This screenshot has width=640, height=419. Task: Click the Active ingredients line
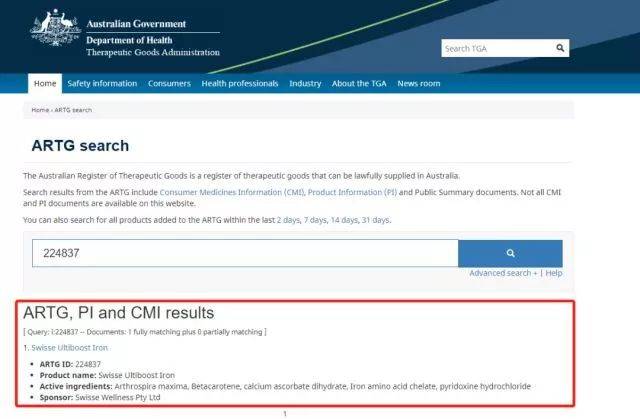[x=285, y=386]
